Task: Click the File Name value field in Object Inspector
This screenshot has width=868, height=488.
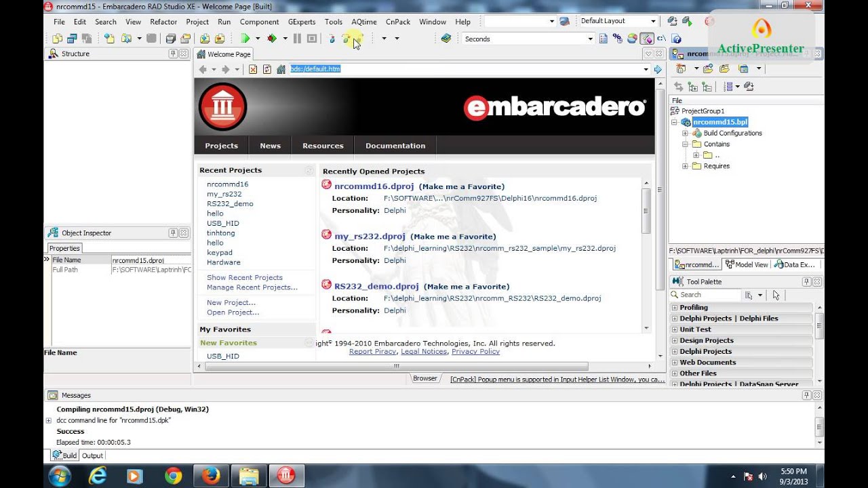Action: tap(151, 260)
